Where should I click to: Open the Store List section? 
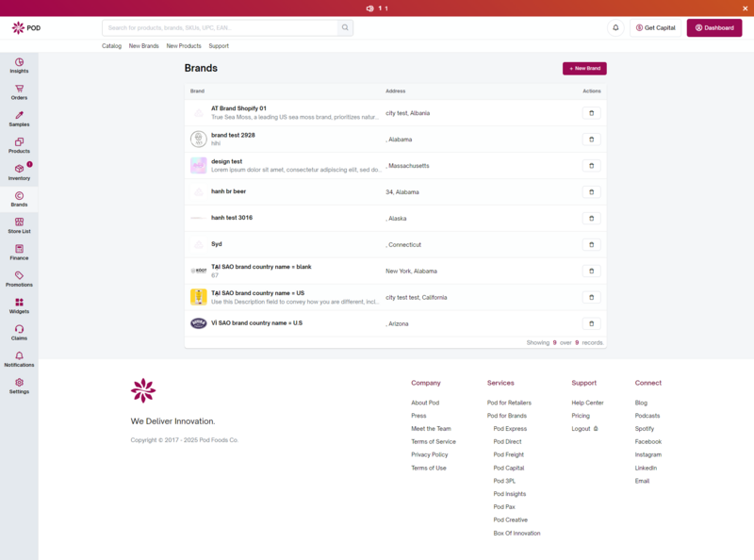(19, 225)
